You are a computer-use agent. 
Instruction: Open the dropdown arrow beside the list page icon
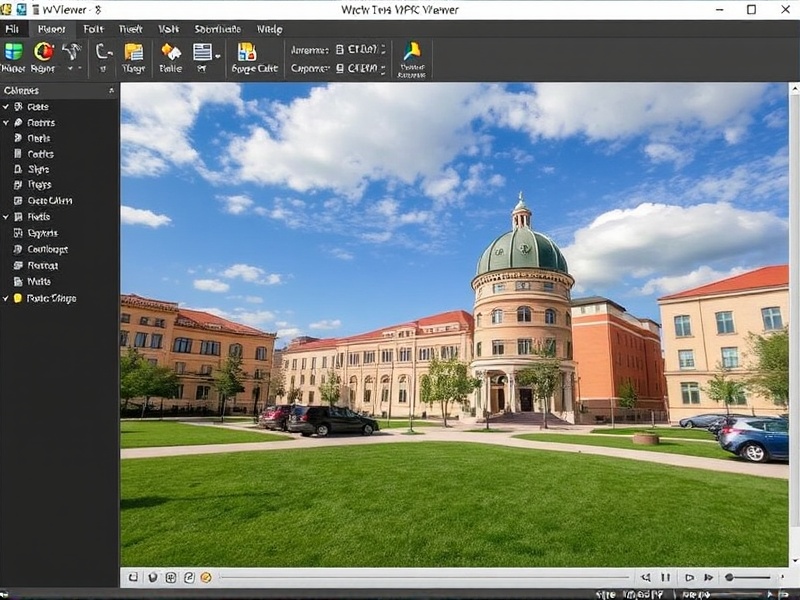click(218, 56)
